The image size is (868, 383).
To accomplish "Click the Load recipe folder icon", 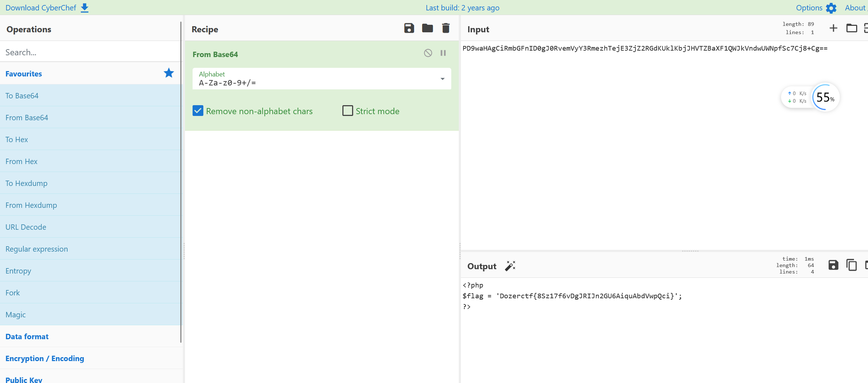I will pos(427,28).
